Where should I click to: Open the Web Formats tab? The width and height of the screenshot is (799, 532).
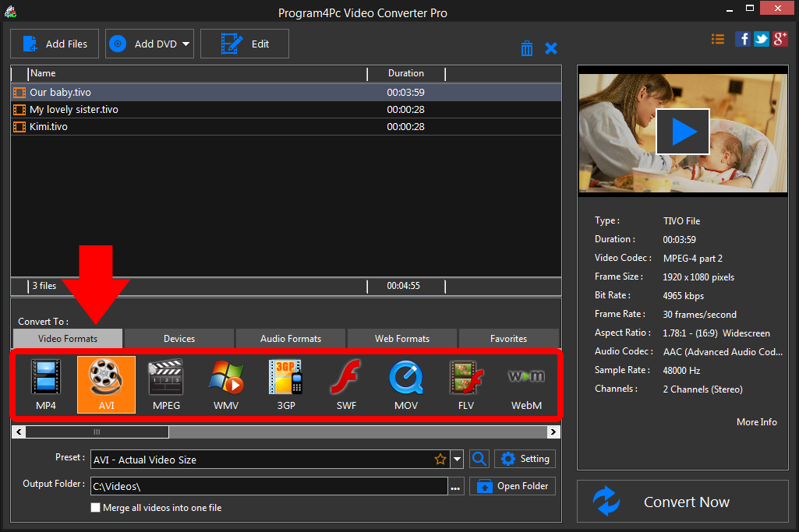coord(402,339)
